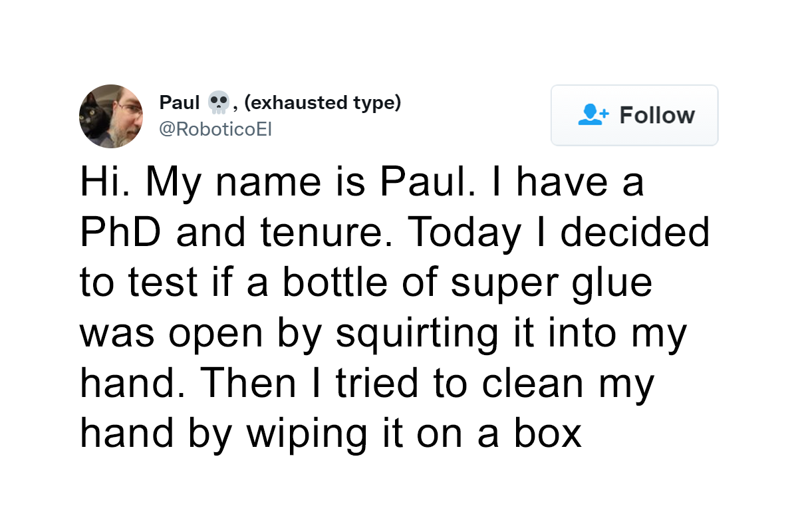Click the person-plus icon in Follow button
The height and width of the screenshot is (532, 798).
coord(593,115)
